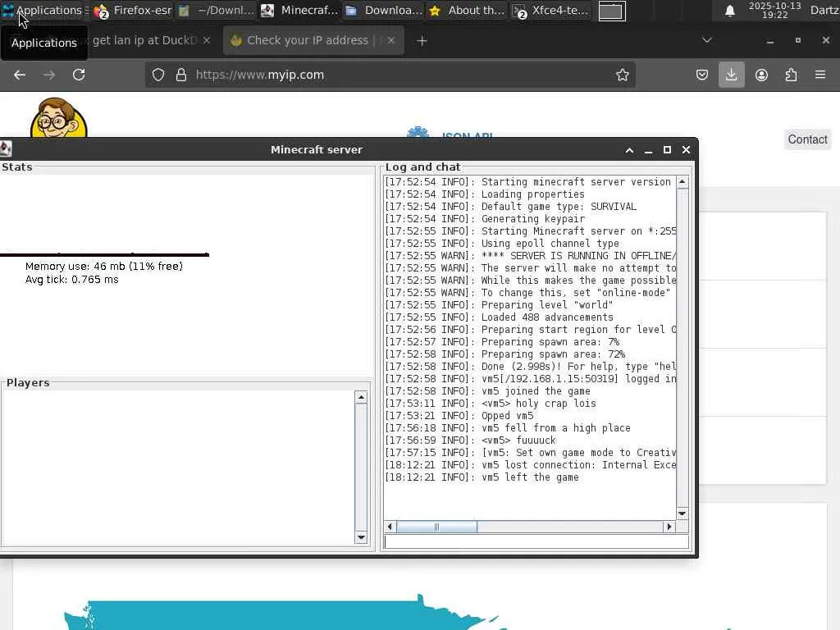Reload the myip.com page
The width and height of the screenshot is (840, 630).
79,75
